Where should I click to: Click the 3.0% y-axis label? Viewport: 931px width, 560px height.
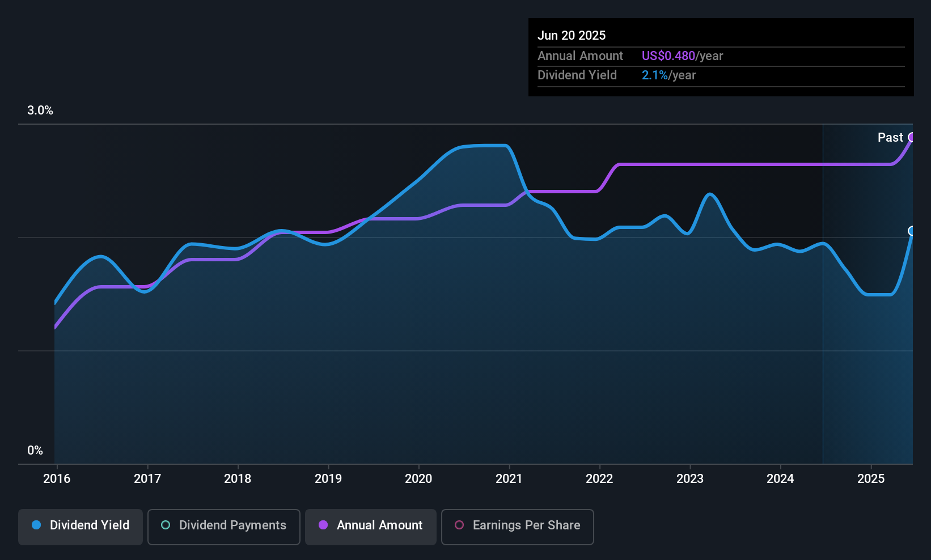click(x=40, y=111)
